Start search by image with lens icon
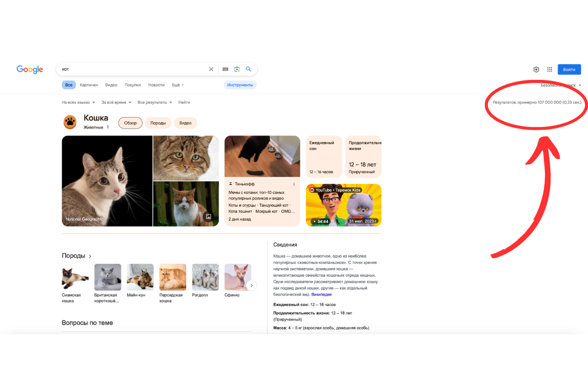Screen dimensions: 588x392 pos(237,70)
